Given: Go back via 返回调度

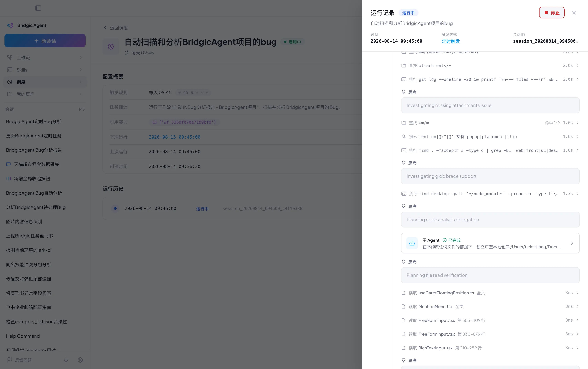Looking at the screenshot, I should coord(116,28).
